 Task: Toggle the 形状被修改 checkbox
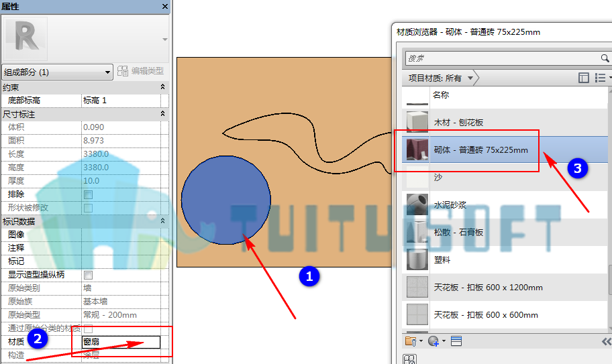pyautogui.click(x=88, y=208)
